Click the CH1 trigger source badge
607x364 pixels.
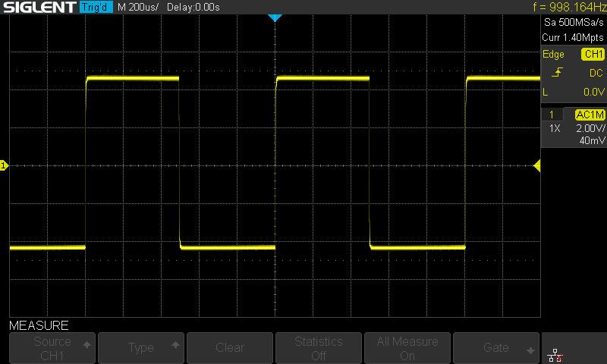pos(593,54)
